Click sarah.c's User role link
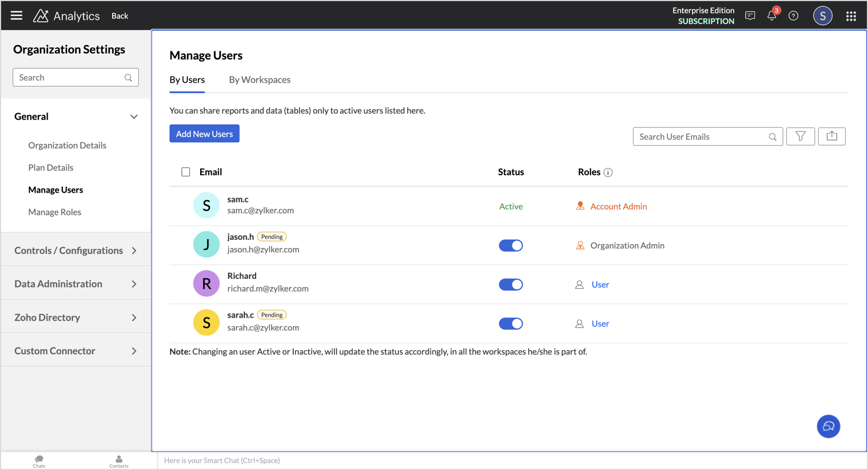Viewport: 868px width, 470px height. click(600, 324)
